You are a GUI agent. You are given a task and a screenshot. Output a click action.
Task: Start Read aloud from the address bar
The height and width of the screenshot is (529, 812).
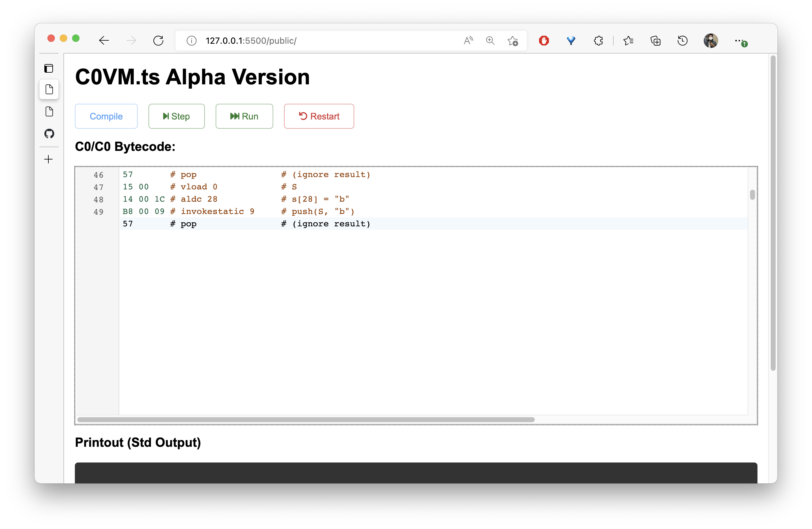coord(468,41)
